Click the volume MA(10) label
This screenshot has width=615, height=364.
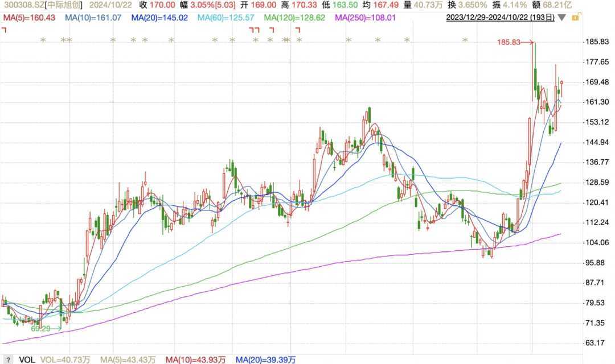pyautogui.click(x=194, y=359)
